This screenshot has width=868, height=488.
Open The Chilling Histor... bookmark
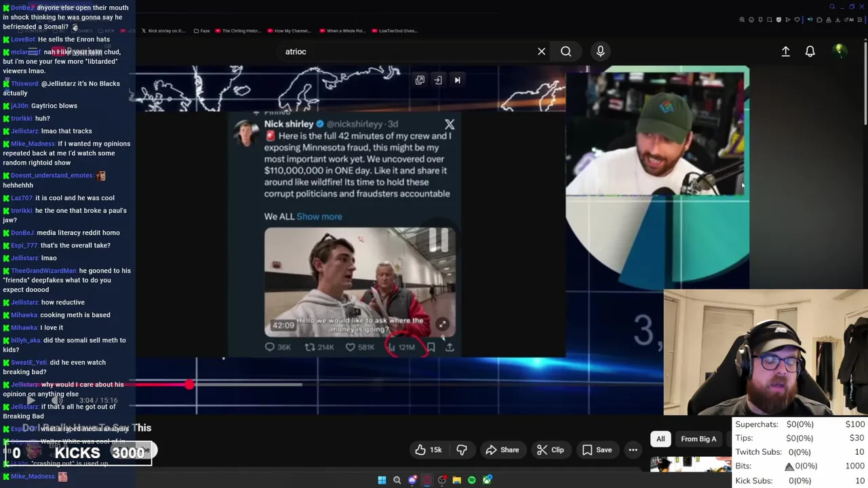coord(239,30)
